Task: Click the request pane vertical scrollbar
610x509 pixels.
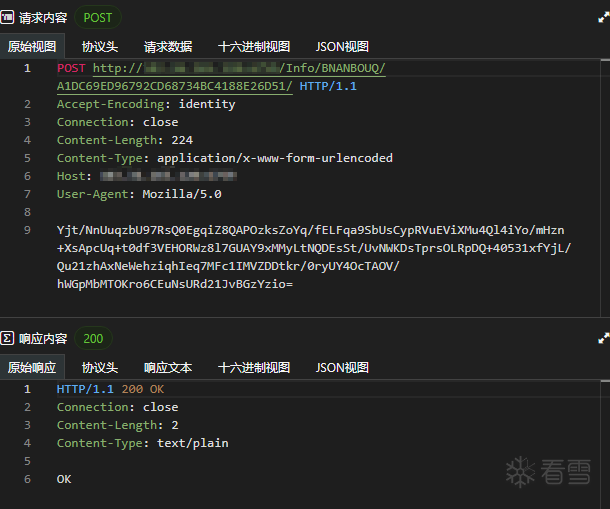Action: pyautogui.click(x=605, y=188)
